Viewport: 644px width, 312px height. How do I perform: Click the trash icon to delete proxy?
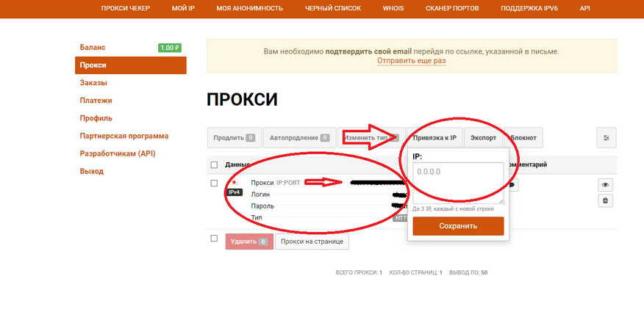click(x=605, y=200)
